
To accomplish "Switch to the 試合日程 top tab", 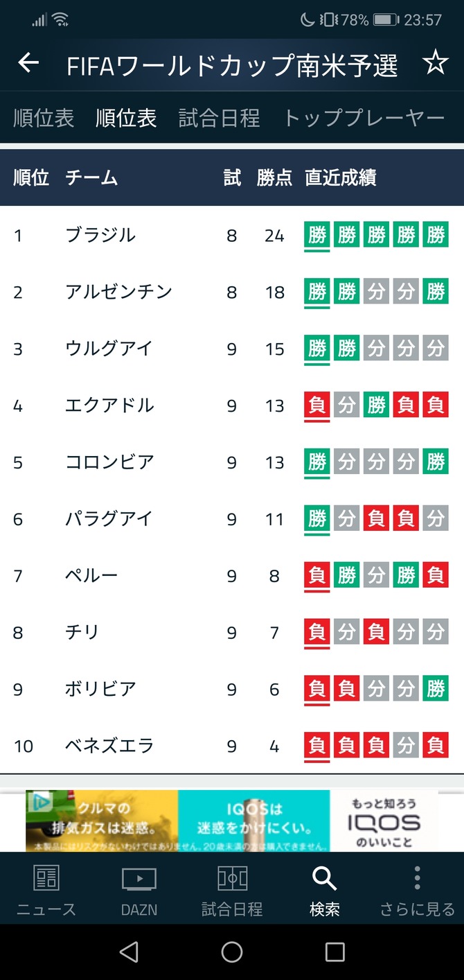I will [220, 118].
